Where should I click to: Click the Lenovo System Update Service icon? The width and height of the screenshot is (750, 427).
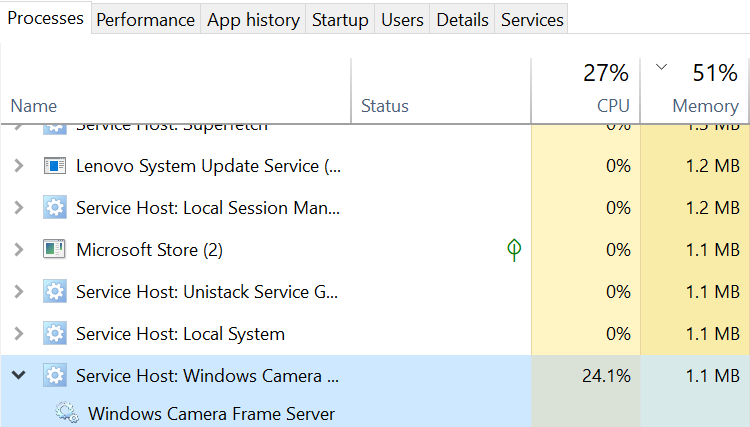[55, 166]
